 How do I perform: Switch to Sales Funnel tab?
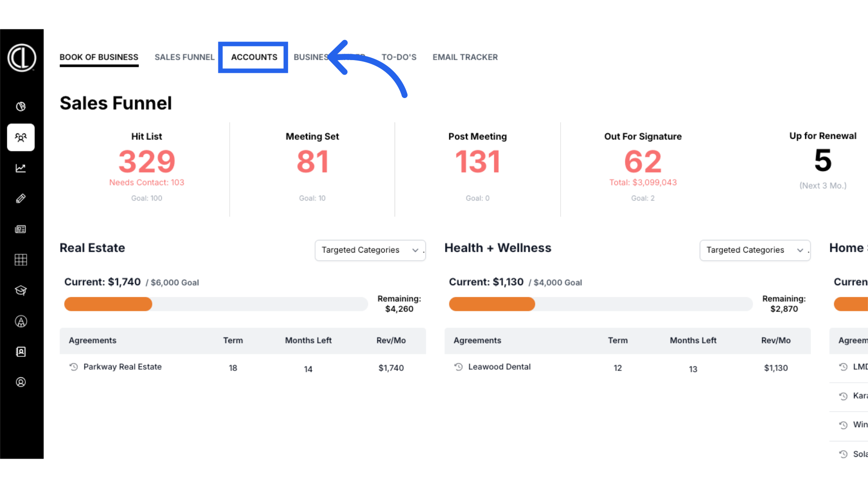click(x=184, y=57)
